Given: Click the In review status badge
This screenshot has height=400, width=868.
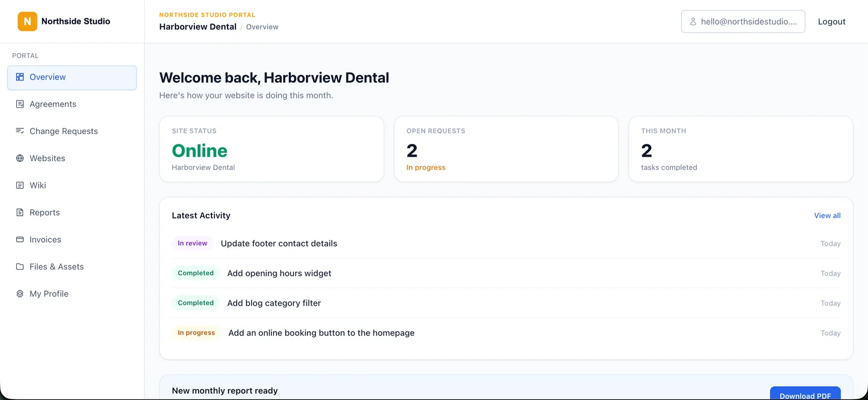Looking at the screenshot, I should tap(193, 243).
